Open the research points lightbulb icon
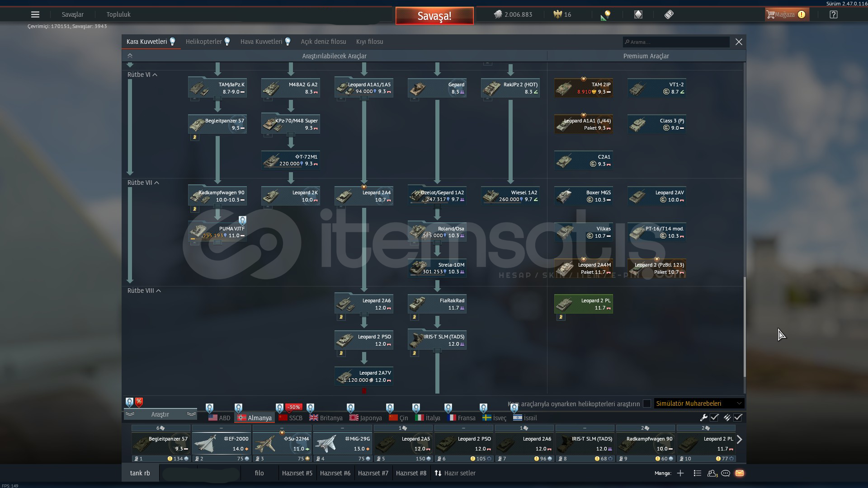868x488 pixels. click(x=606, y=15)
